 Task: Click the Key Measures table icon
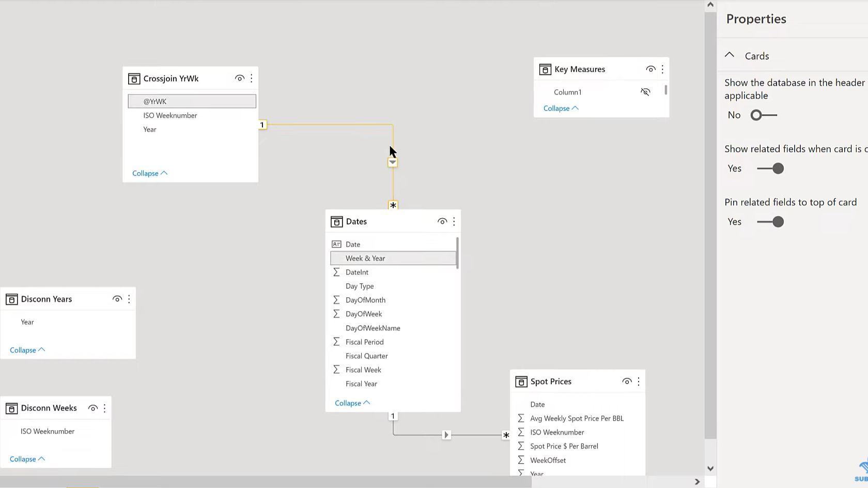545,69
